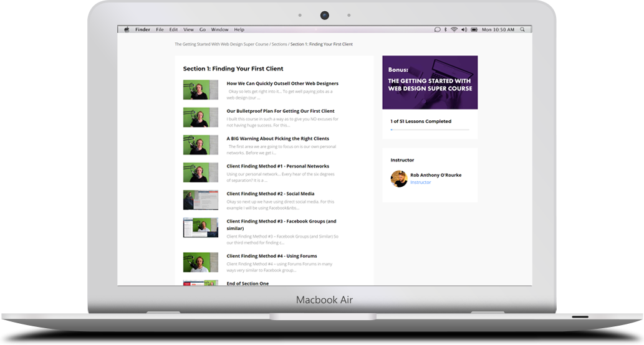Open lesson Client Finding Method #2 - Social Media
The image size is (644, 345).
pos(271,194)
